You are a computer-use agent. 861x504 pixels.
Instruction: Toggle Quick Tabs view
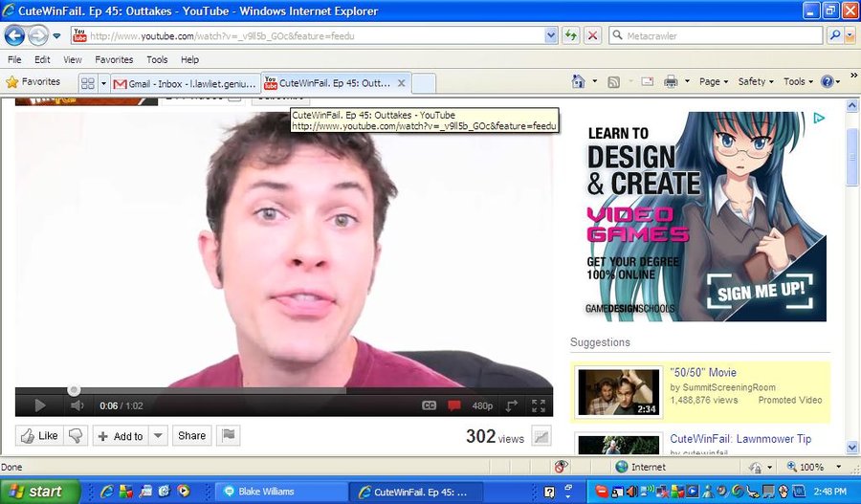(x=88, y=83)
